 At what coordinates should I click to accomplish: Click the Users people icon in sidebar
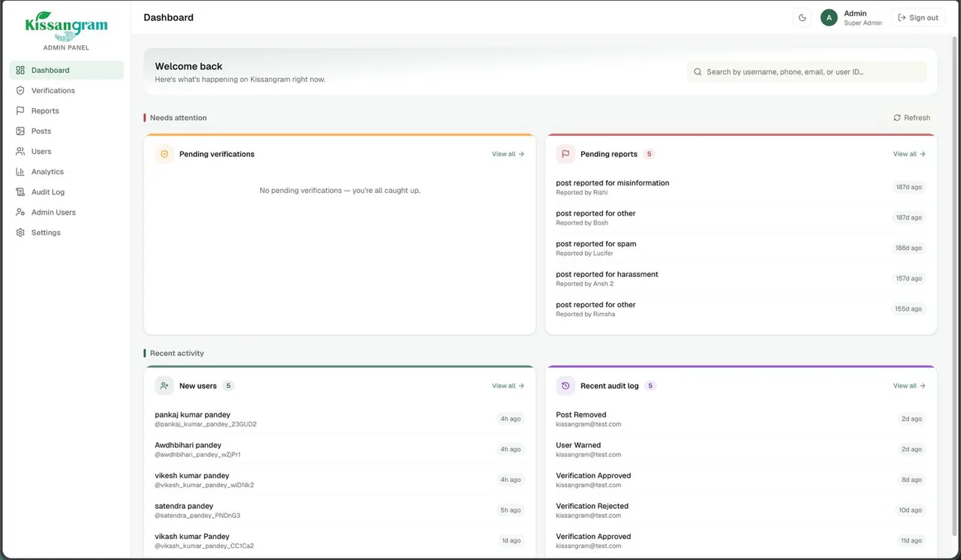click(x=20, y=151)
